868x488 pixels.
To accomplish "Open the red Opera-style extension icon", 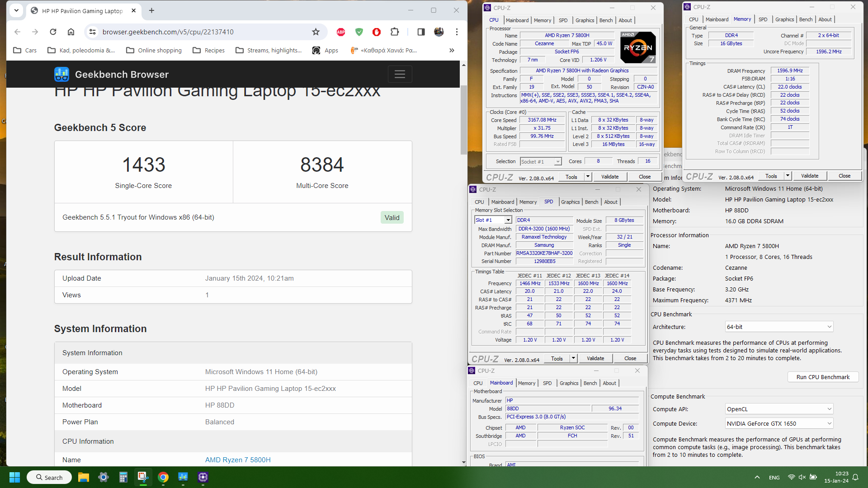I will click(376, 32).
